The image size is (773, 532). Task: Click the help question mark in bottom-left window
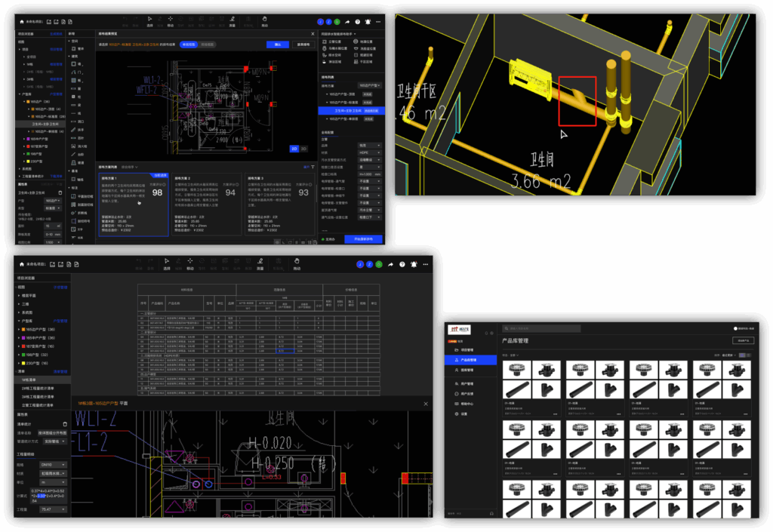tap(402, 265)
